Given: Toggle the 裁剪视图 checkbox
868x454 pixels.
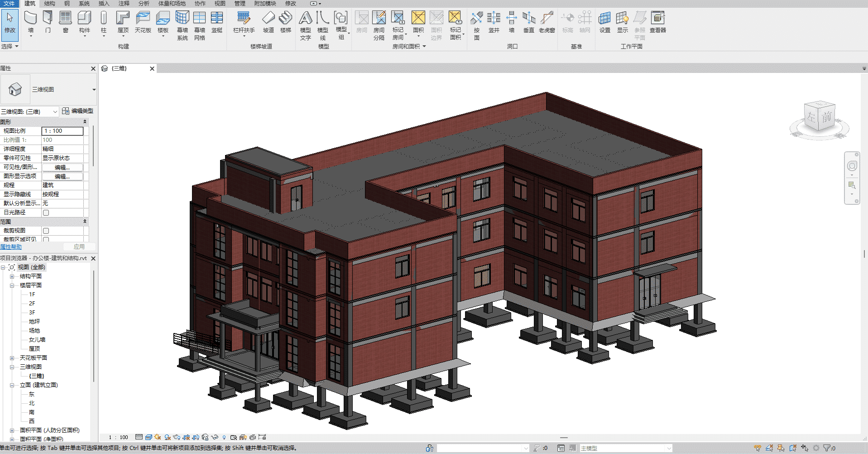Looking at the screenshot, I should click(x=46, y=231).
